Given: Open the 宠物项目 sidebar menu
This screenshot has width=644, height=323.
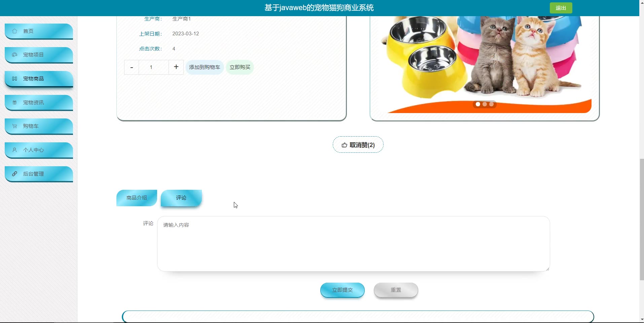Looking at the screenshot, I should (x=39, y=55).
